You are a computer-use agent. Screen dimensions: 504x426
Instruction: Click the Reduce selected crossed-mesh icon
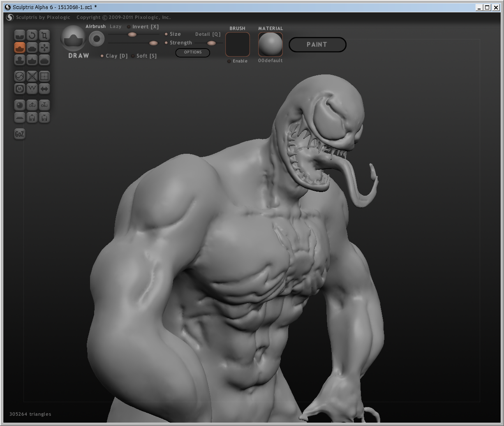point(32,76)
